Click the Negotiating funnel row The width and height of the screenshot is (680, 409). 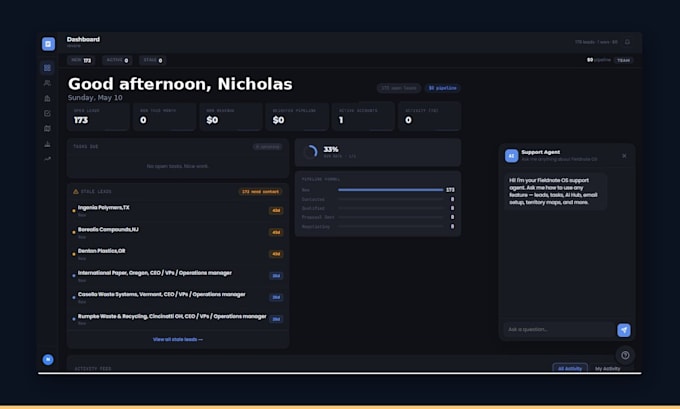(378, 227)
